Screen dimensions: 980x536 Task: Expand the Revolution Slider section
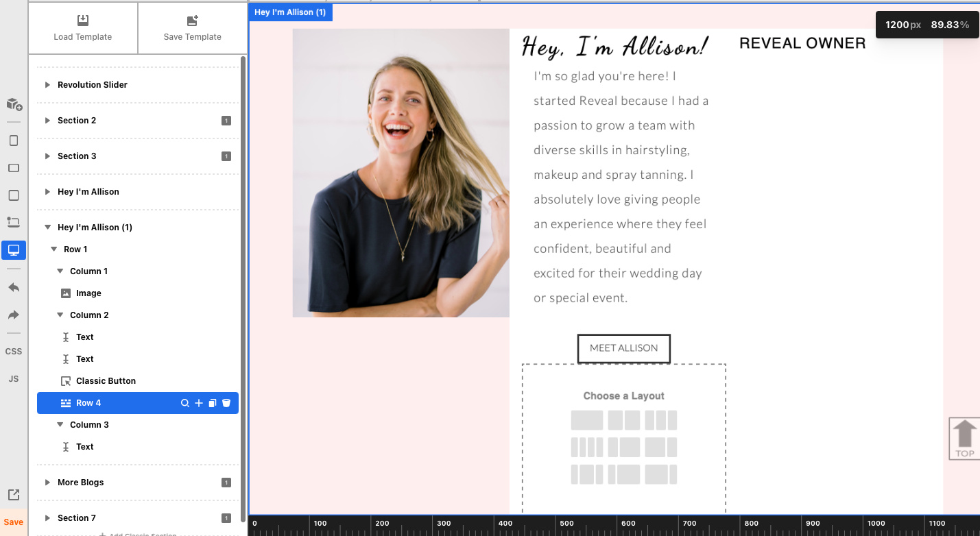point(47,85)
